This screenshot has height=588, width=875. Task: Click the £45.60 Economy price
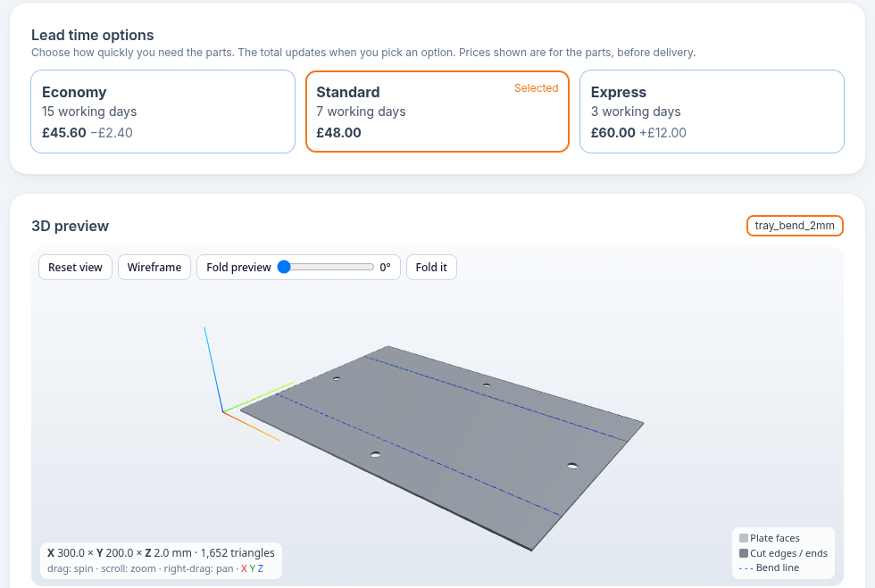click(x=64, y=133)
